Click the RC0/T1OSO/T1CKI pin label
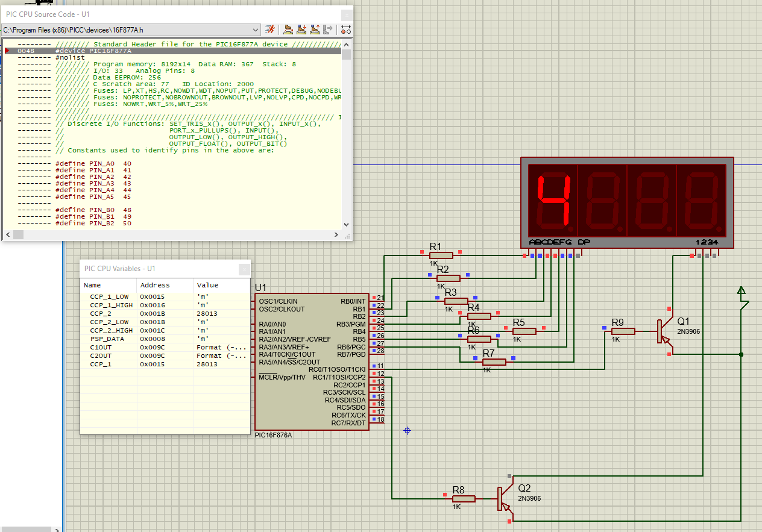 pos(337,369)
